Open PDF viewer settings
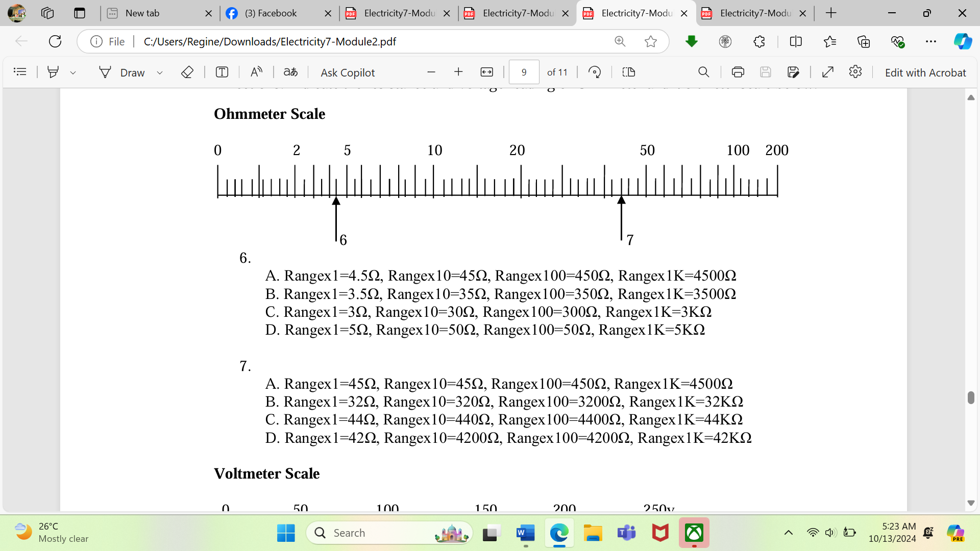Image resolution: width=980 pixels, height=551 pixels. tap(855, 72)
